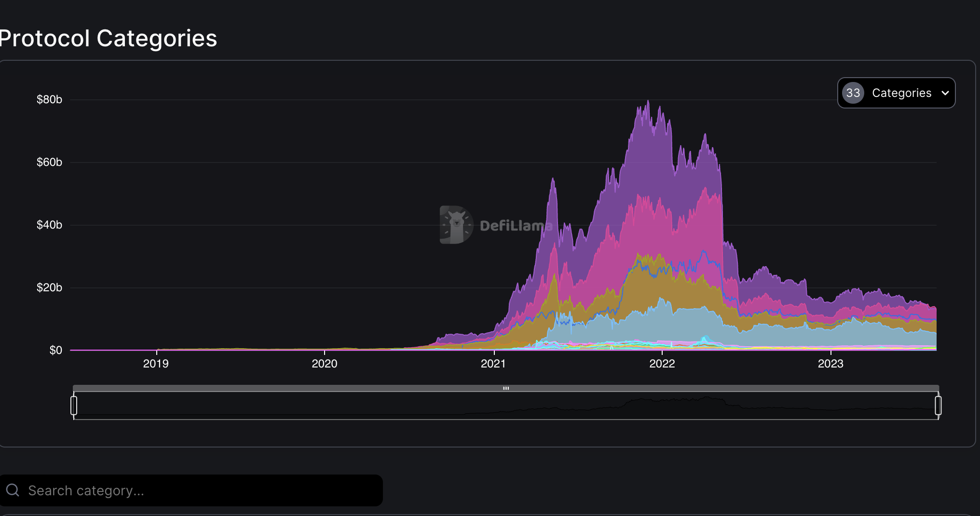The height and width of the screenshot is (516, 980).
Task: Click the mini chart overview in range selector
Action: tap(506, 406)
